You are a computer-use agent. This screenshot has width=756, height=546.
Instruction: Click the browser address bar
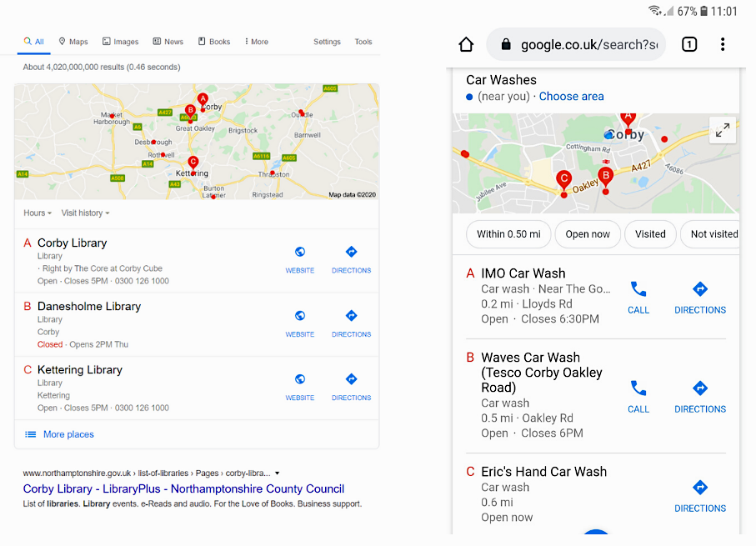pyautogui.click(x=588, y=44)
